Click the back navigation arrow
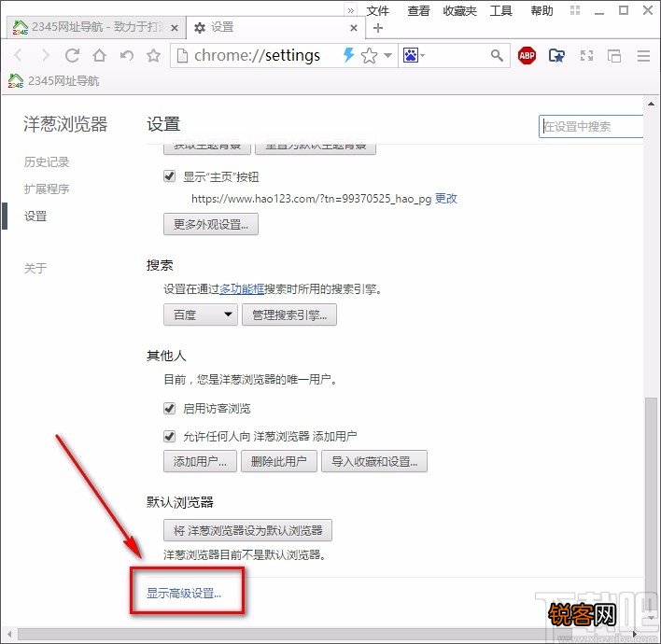 (x=18, y=55)
